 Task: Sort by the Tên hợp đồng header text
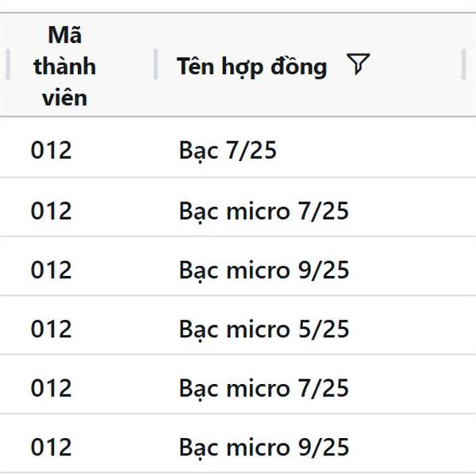click(x=251, y=67)
